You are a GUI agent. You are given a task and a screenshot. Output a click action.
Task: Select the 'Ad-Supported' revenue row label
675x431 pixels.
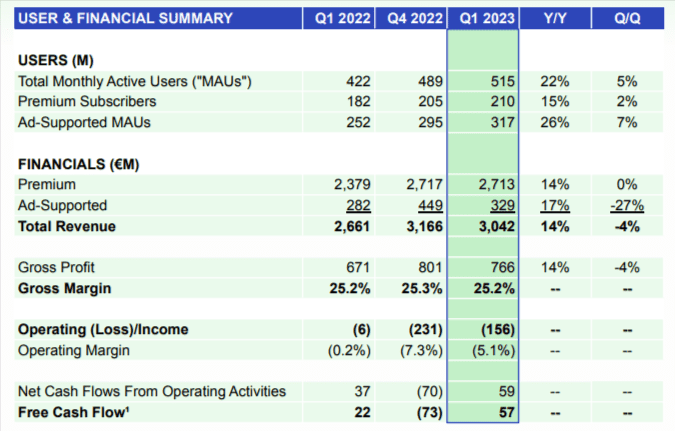click(62, 205)
